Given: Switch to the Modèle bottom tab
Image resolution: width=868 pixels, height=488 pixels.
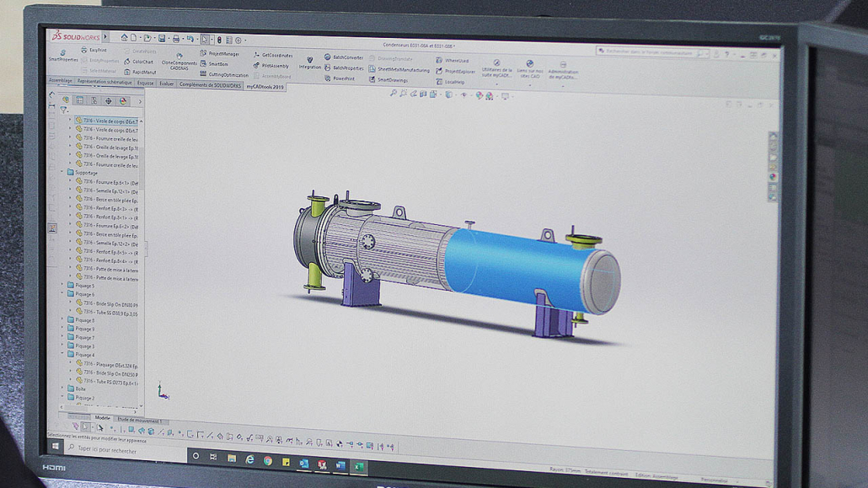Looking at the screenshot, I should click(103, 418).
